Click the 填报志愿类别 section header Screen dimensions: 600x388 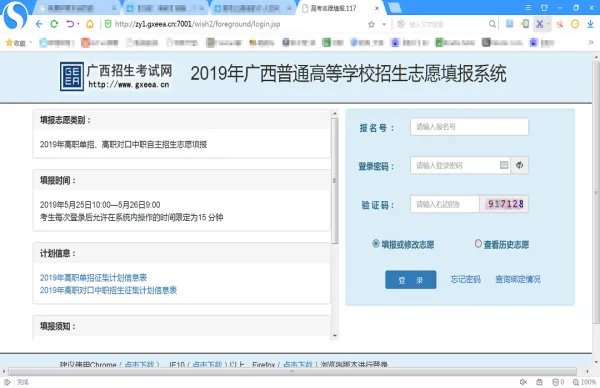181,120
